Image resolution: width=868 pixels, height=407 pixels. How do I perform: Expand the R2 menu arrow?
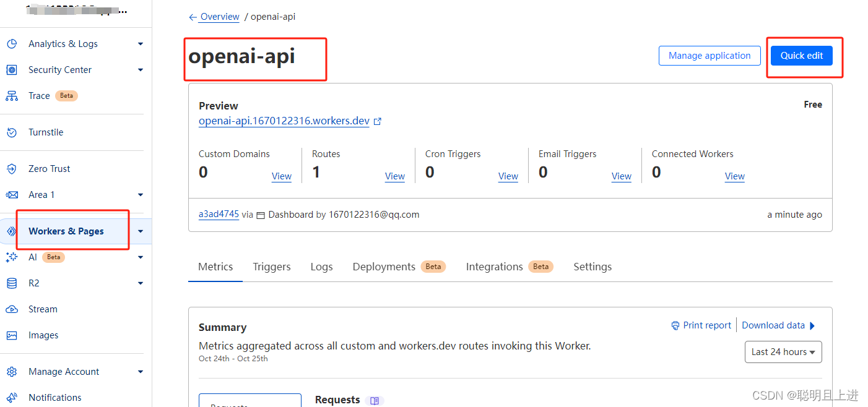(x=141, y=283)
